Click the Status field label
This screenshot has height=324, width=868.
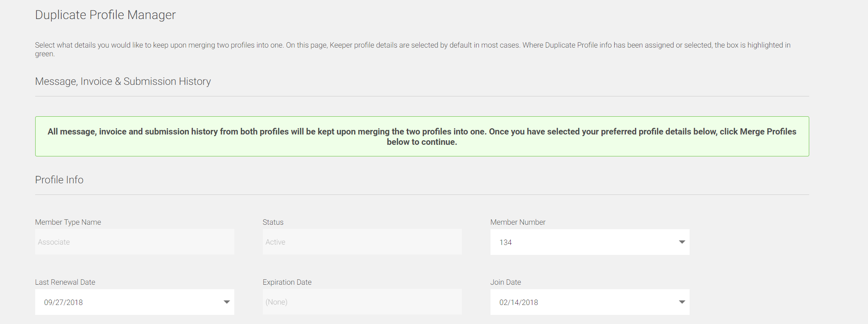[x=273, y=222]
